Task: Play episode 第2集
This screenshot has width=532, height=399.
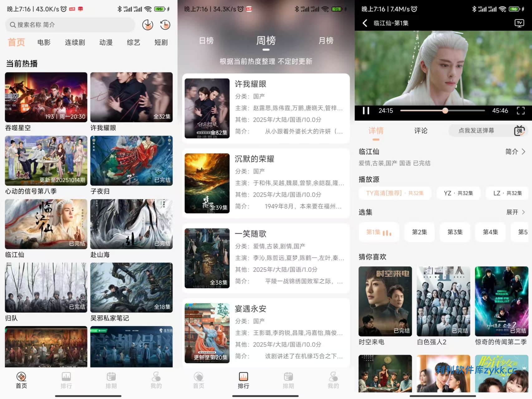Action: pyautogui.click(x=419, y=232)
